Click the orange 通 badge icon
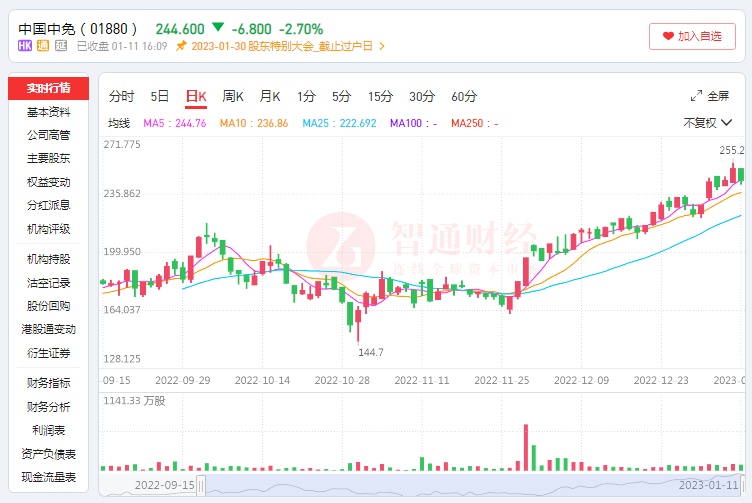 [43, 46]
